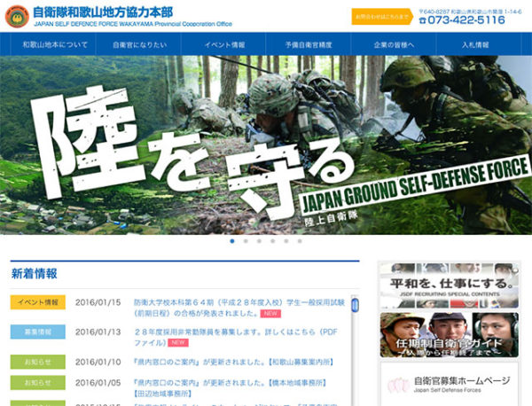532x406 pixels.
Task: Select the first slideshow indicator dot
Action: [x=232, y=241]
